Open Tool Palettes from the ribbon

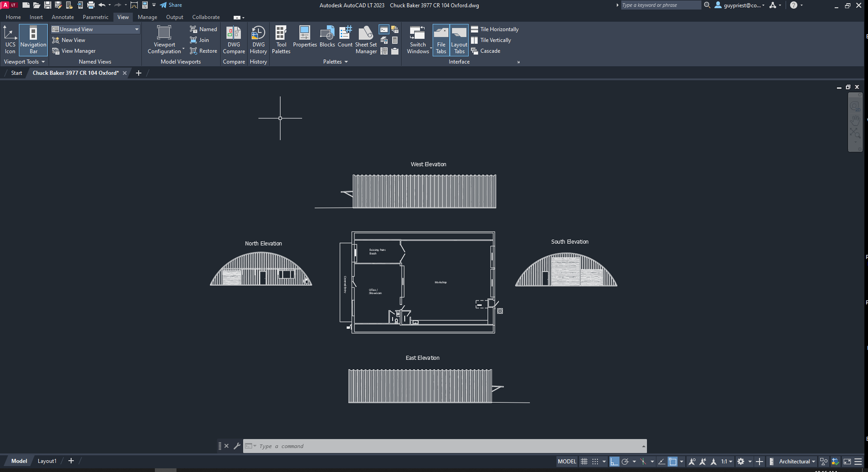pos(281,40)
